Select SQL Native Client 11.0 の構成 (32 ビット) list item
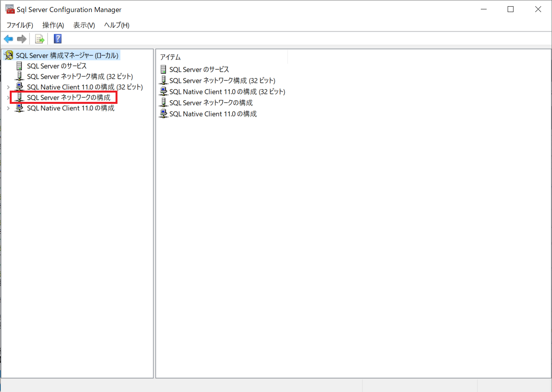552x392 pixels. [x=227, y=92]
